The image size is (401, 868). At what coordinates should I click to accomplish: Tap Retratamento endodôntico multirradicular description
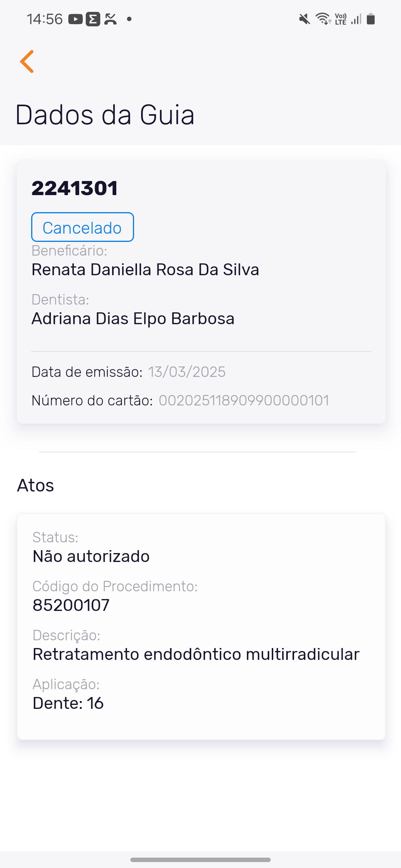pyautogui.click(x=196, y=654)
